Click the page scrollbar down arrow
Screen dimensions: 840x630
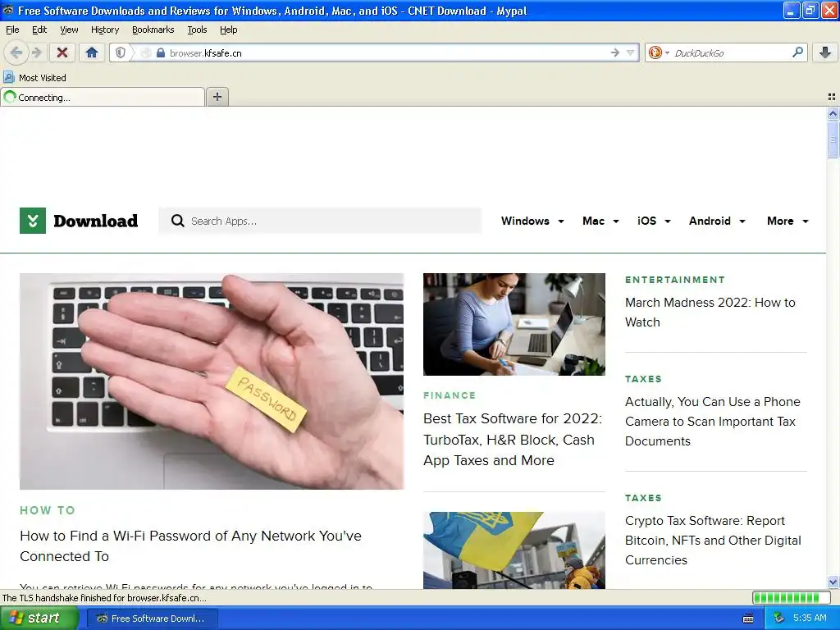[x=833, y=582]
